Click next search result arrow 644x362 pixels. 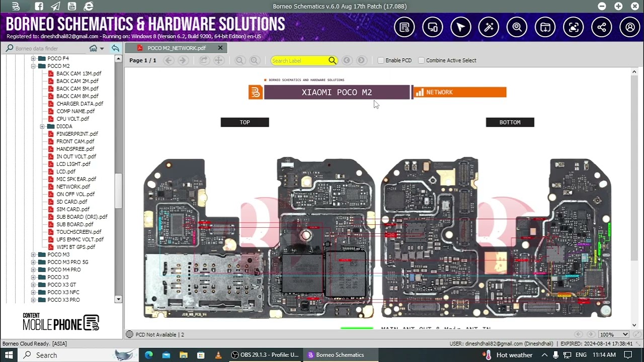[x=361, y=60]
